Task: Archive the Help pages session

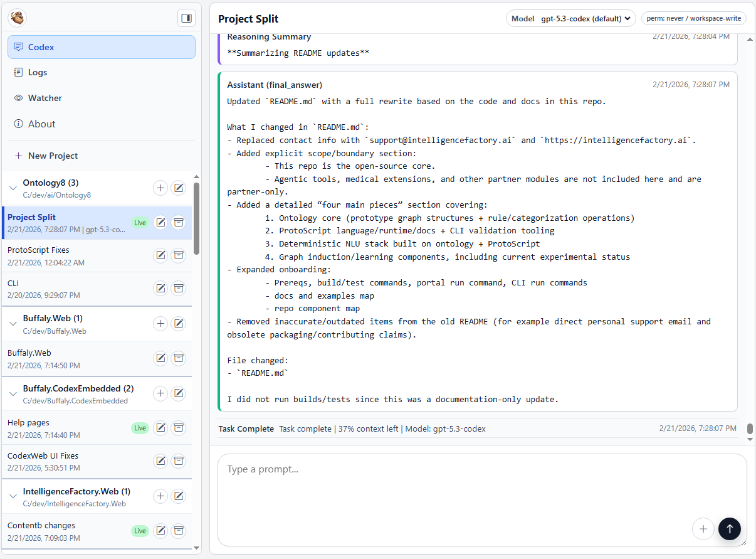Action: coord(179,427)
